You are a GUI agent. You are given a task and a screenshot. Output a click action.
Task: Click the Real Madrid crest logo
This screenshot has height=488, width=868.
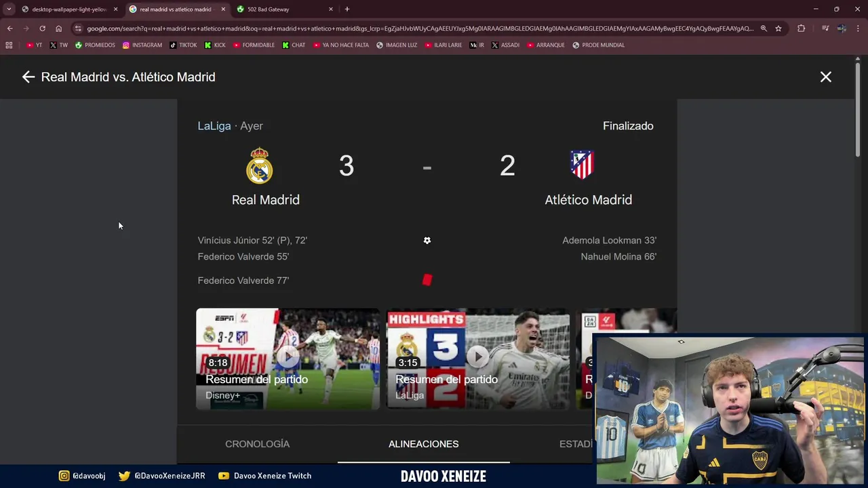point(259,166)
